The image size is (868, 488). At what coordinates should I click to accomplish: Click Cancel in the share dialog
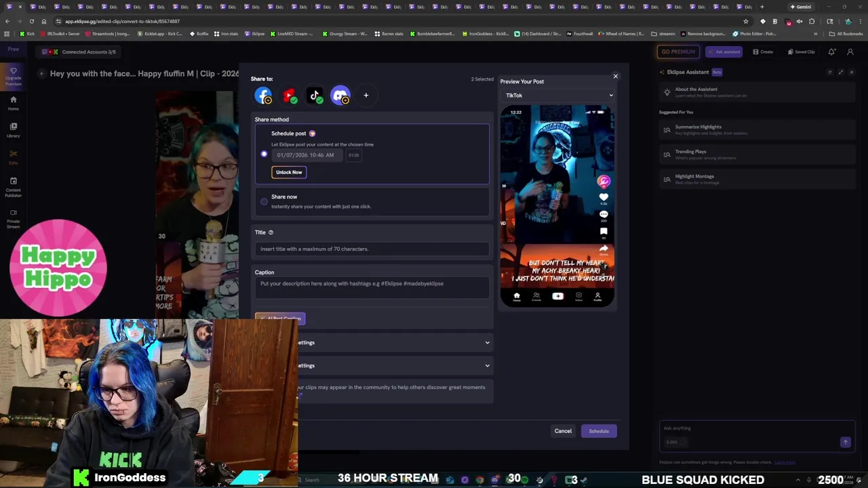(x=563, y=431)
